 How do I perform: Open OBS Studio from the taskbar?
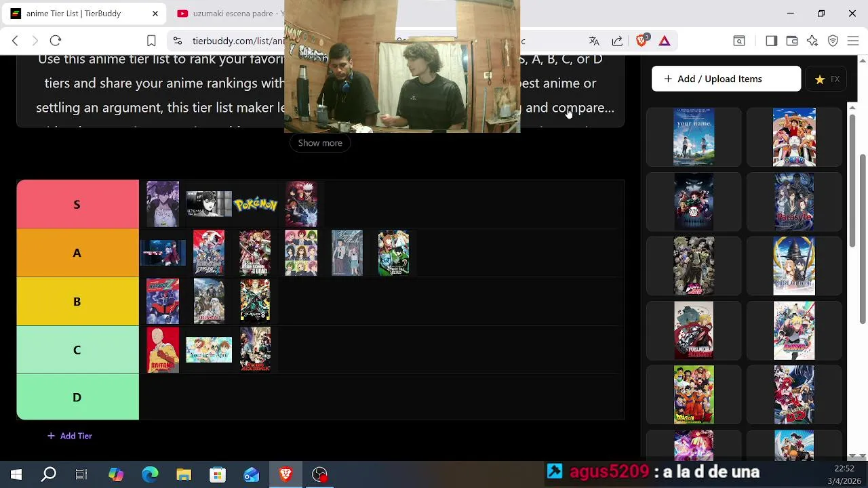point(319,474)
